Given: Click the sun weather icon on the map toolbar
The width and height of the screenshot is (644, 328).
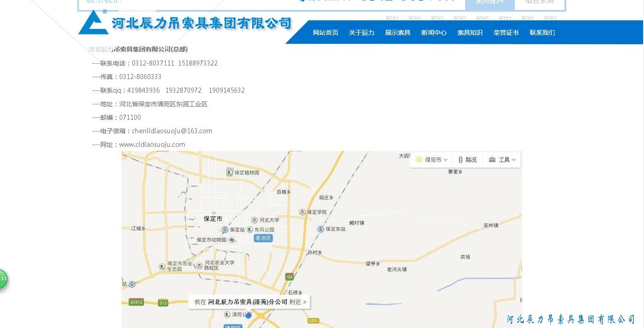Looking at the screenshot, I should [x=419, y=159].
